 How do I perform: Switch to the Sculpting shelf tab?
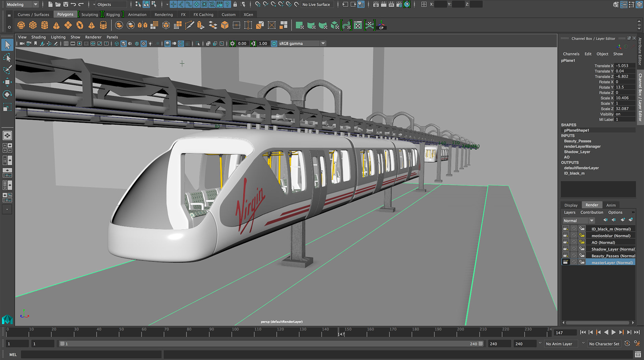point(90,14)
